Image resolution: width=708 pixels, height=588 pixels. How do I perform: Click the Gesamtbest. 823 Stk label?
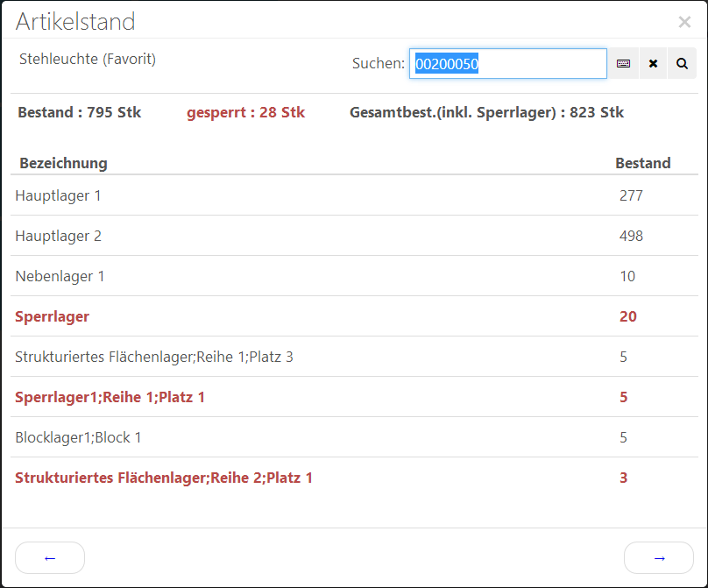tap(486, 113)
